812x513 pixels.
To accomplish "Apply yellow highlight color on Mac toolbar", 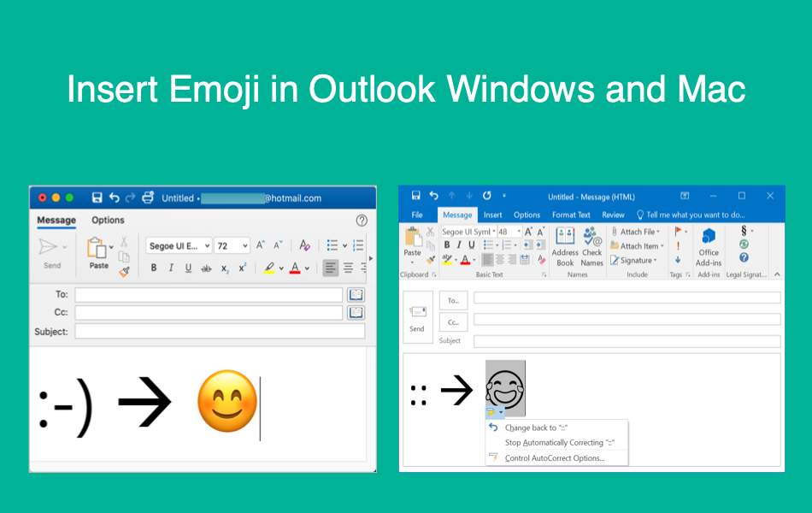I will coord(268,268).
